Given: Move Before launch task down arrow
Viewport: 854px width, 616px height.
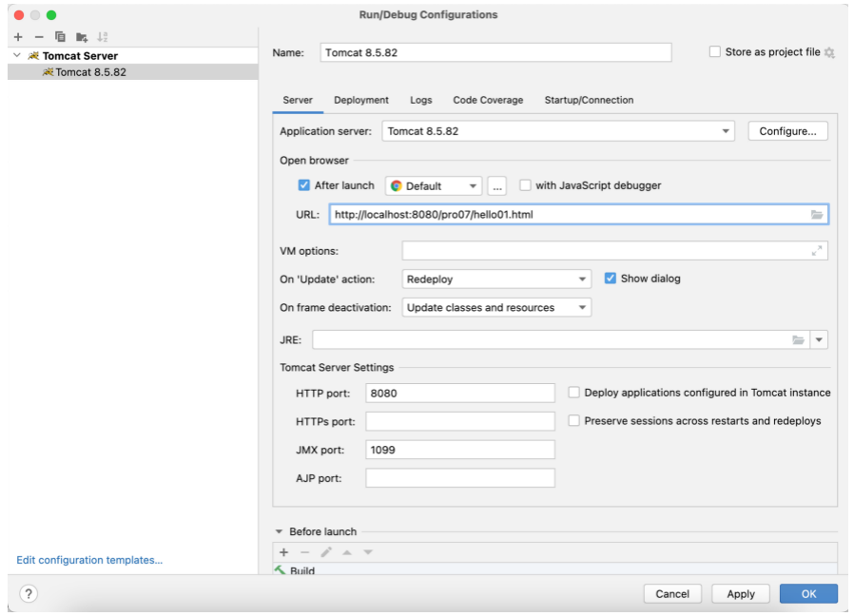Looking at the screenshot, I should click(368, 552).
